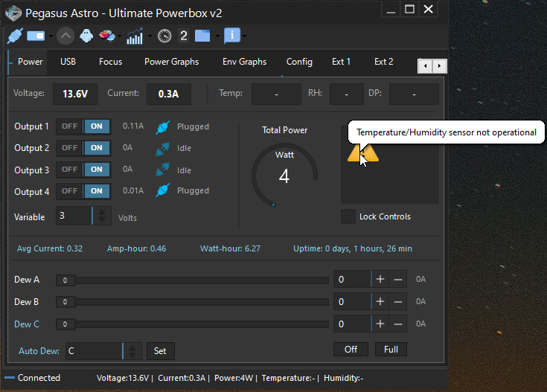This screenshot has height=392, width=547.
Task: Turn Output 2 OFF
Action: (70, 148)
